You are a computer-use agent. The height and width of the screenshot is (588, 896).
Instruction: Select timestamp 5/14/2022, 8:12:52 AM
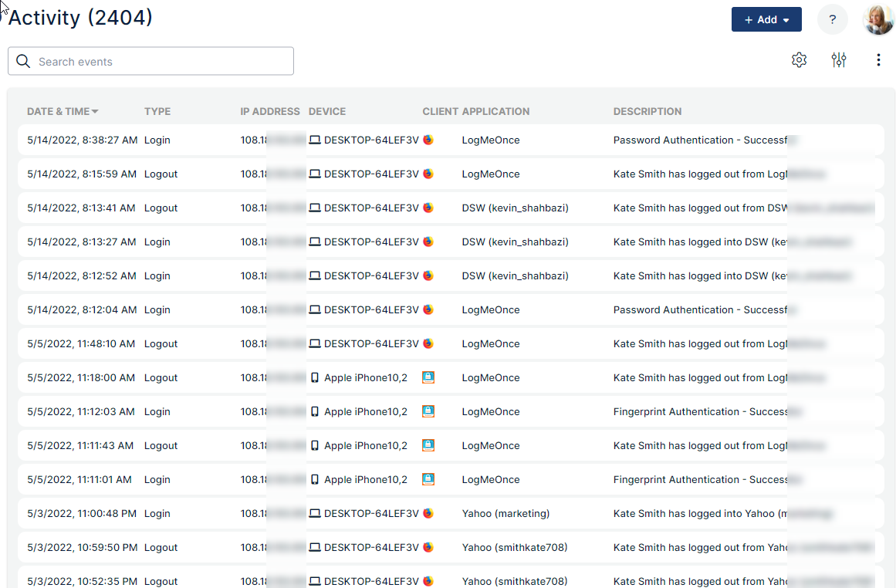(82, 275)
